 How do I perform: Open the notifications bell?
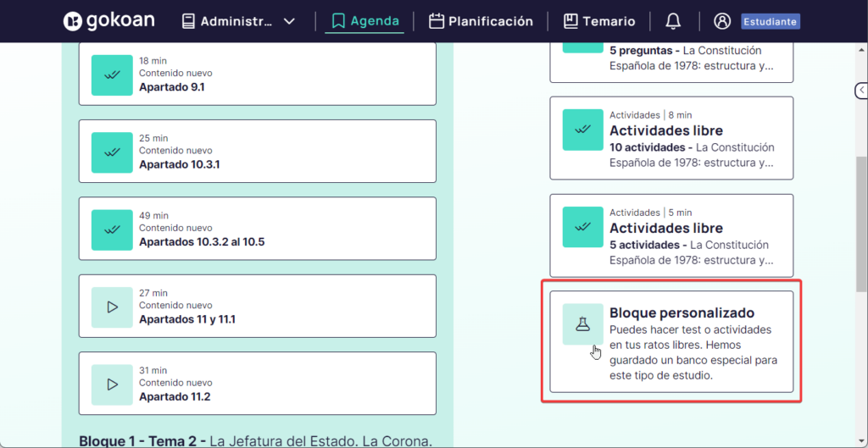click(673, 21)
